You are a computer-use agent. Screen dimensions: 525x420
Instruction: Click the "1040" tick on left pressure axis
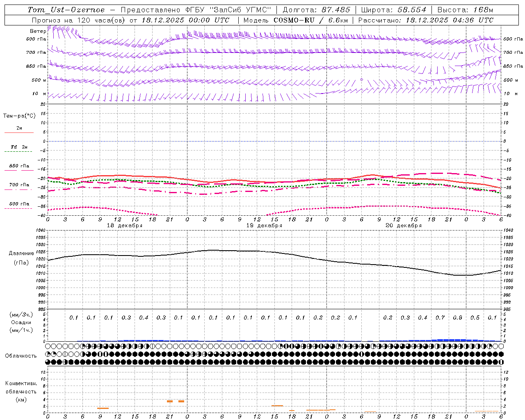[x=41, y=231]
